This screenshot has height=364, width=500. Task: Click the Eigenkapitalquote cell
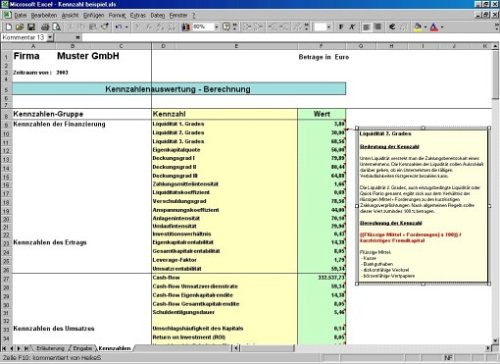coord(224,150)
